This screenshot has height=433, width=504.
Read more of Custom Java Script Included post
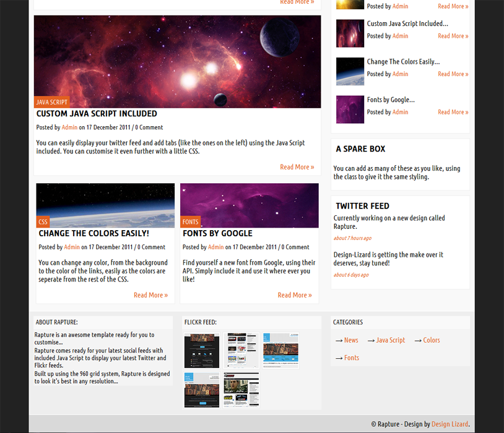coord(297,167)
